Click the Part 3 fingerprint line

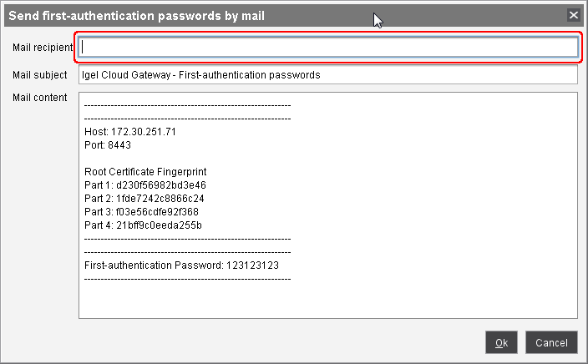point(141,212)
